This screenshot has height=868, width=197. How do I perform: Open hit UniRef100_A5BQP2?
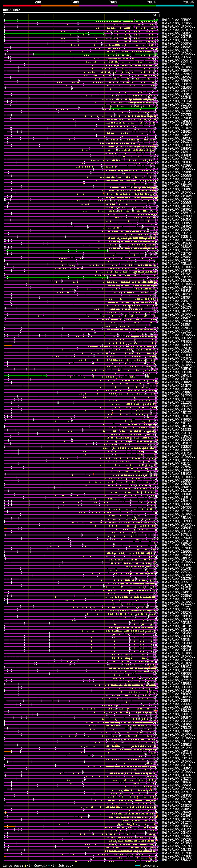(177, 20)
